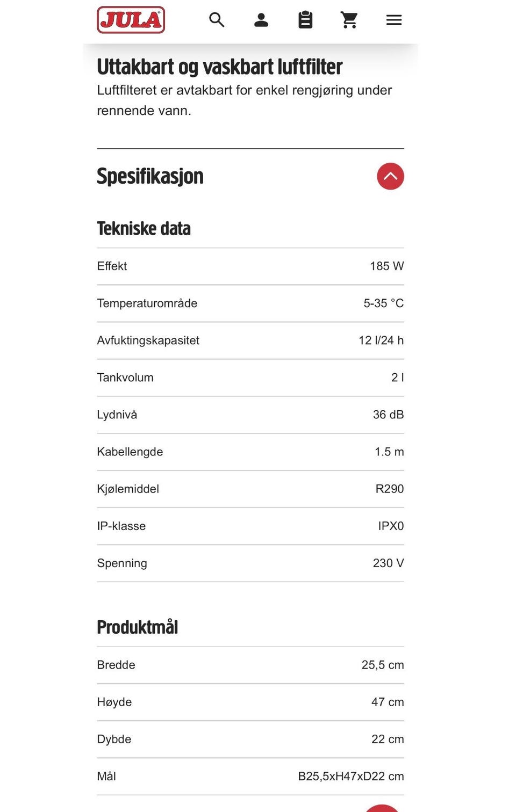Viewport: 516px width, 812px height.
Task: Click the Uttakbart og vaskbart luftfilter heading
Action: tap(219, 67)
